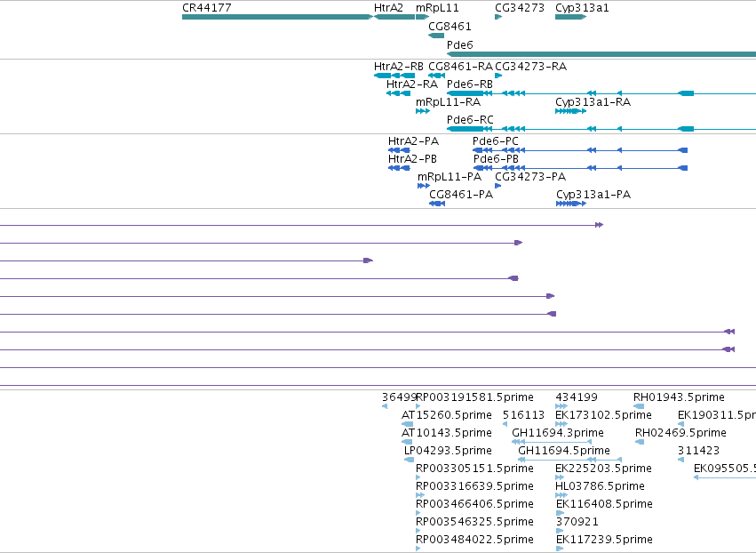Select the RP003484022.5prime EST label
756x553 pixels.
pyautogui.click(x=475, y=540)
